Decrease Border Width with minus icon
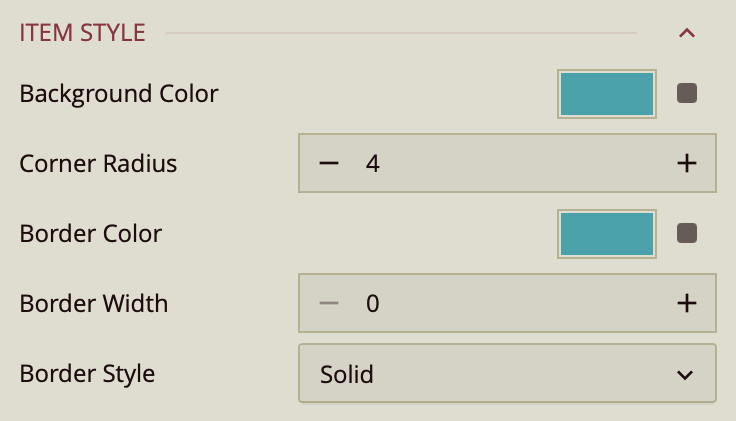Viewport: 736px width, 421px height. [329, 303]
